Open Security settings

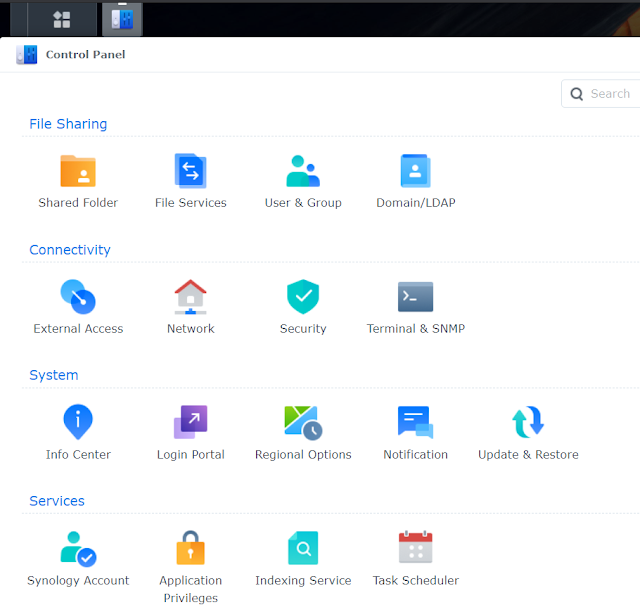(303, 307)
